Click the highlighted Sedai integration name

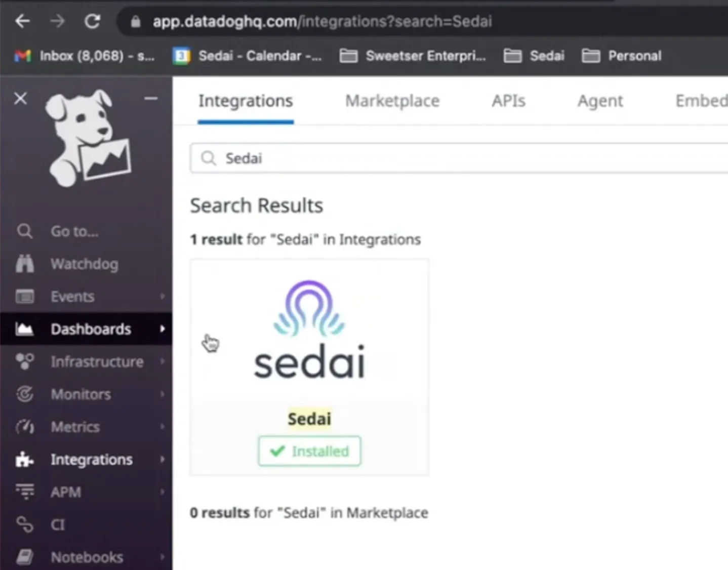[x=309, y=419]
